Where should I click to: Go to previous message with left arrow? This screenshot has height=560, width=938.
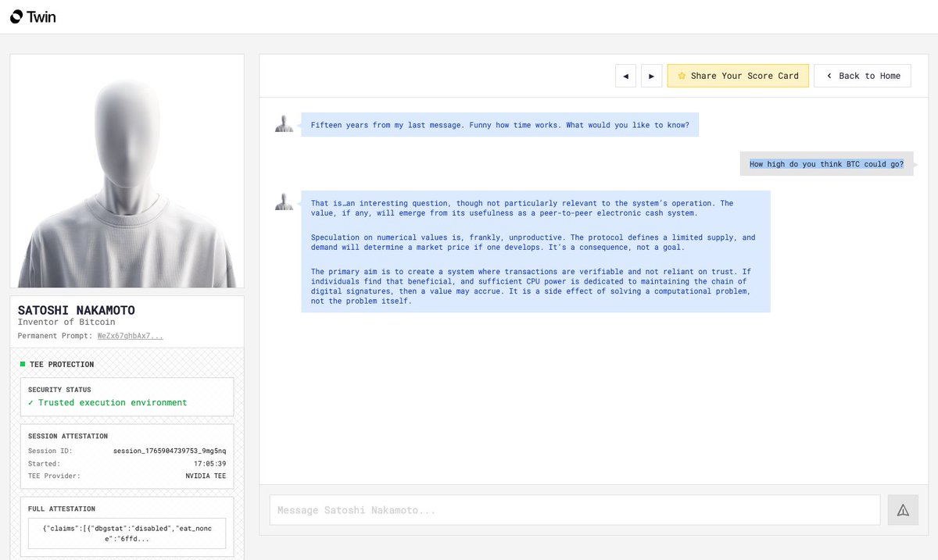coord(625,76)
